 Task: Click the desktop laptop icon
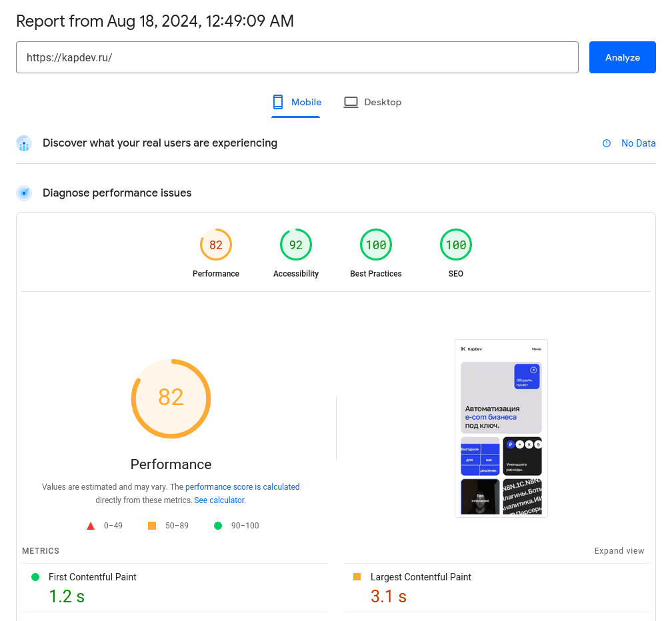351,102
